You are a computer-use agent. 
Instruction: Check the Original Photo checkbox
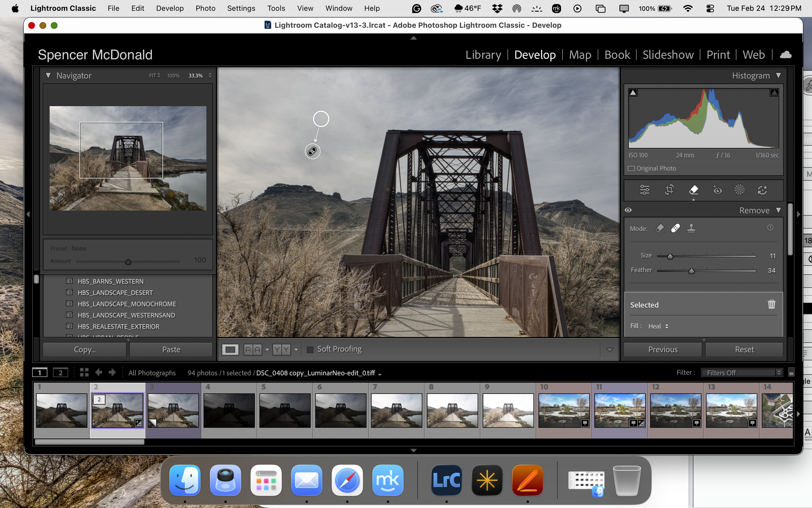tap(631, 168)
